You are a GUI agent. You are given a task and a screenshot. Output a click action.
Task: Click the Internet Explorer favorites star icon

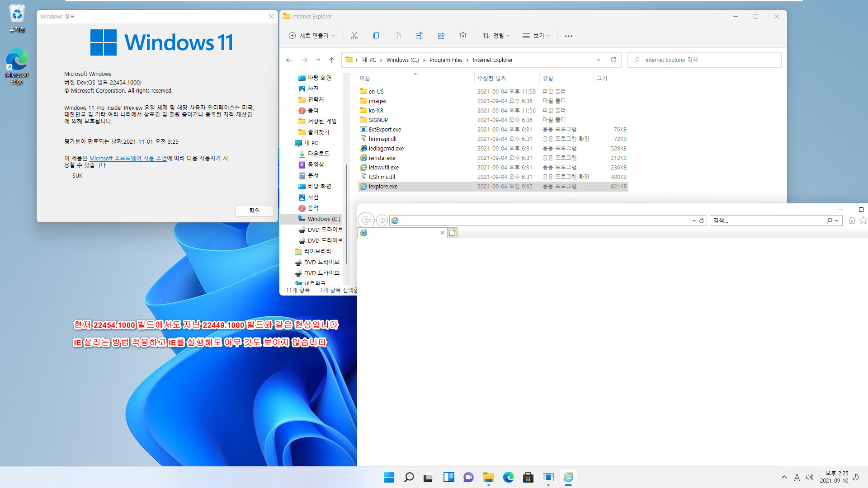point(863,221)
